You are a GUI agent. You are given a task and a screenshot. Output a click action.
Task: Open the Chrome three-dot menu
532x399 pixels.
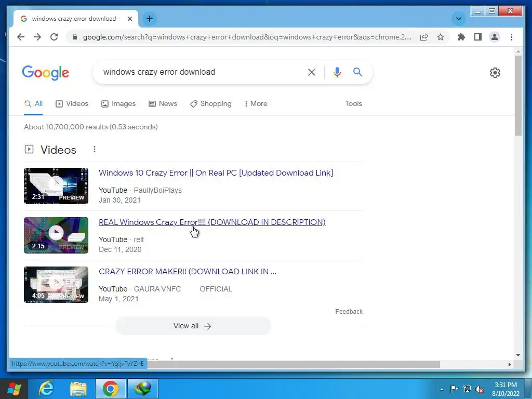[x=511, y=37]
